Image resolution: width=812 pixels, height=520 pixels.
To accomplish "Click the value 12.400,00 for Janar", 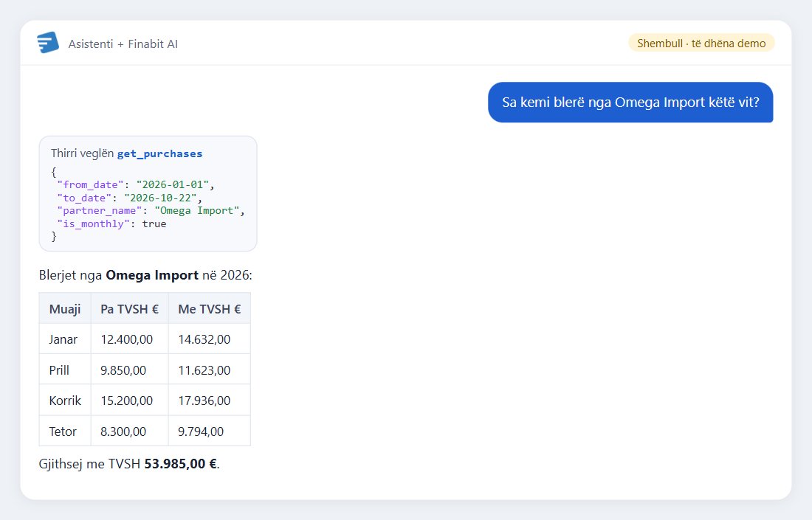I will [126, 339].
